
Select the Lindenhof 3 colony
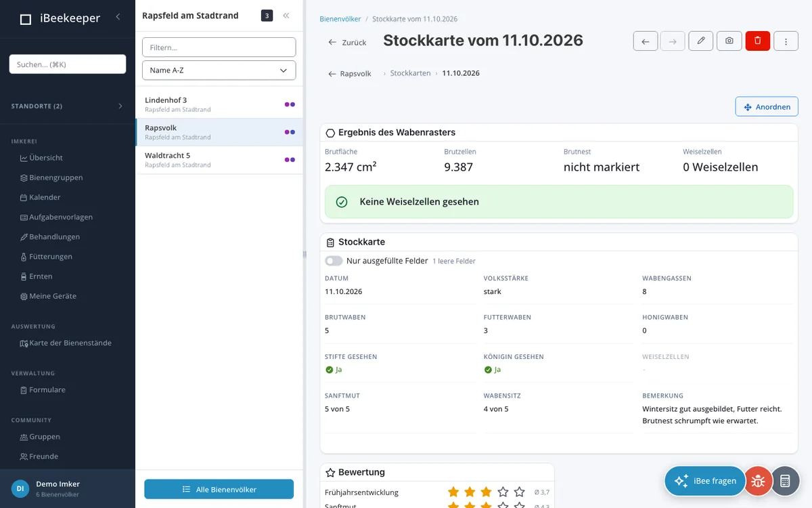click(219, 104)
